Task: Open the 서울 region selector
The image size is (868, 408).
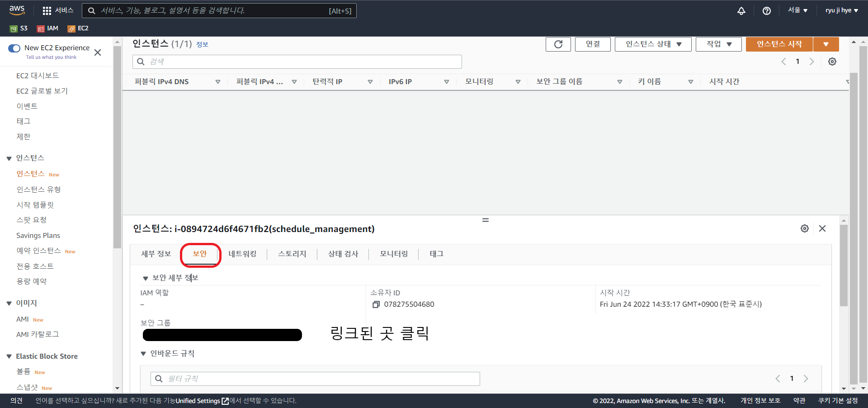Action: tap(798, 10)
